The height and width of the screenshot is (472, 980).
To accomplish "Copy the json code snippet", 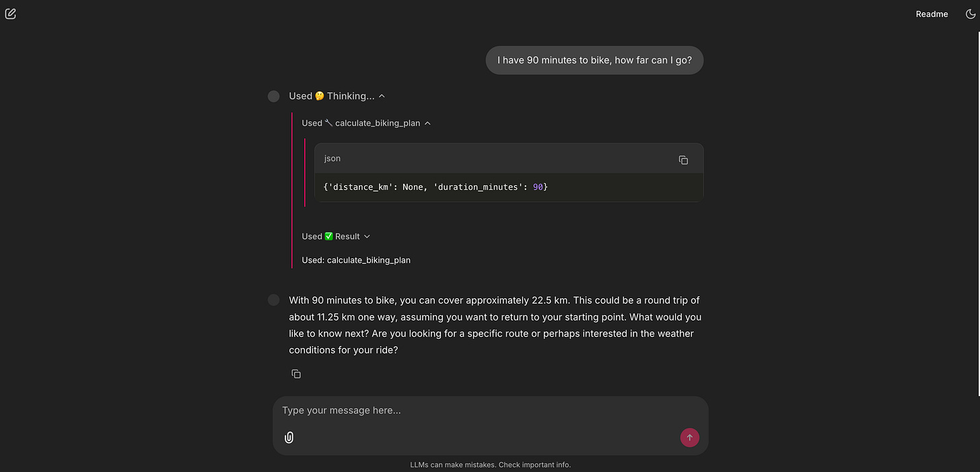I will click(x=683, y=160).
